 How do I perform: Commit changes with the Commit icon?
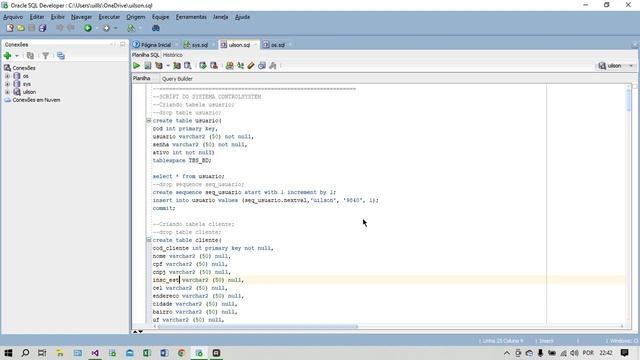203,66
